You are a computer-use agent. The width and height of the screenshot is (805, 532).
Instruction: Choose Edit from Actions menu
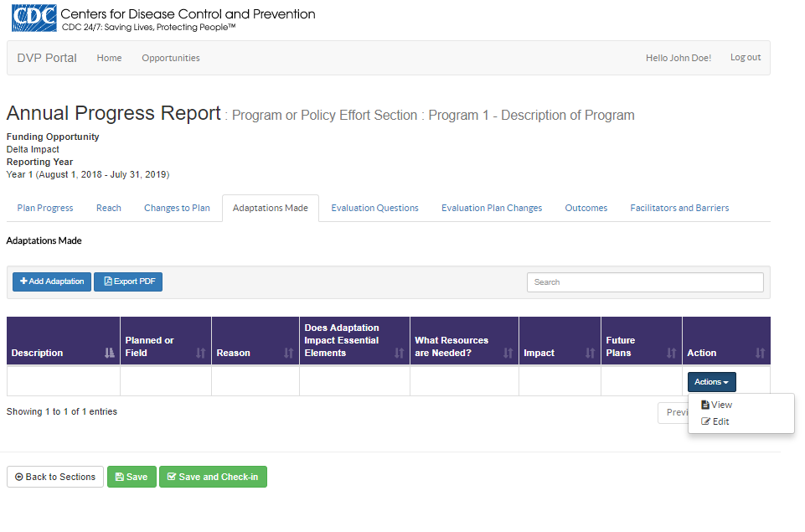coord(720,421)
